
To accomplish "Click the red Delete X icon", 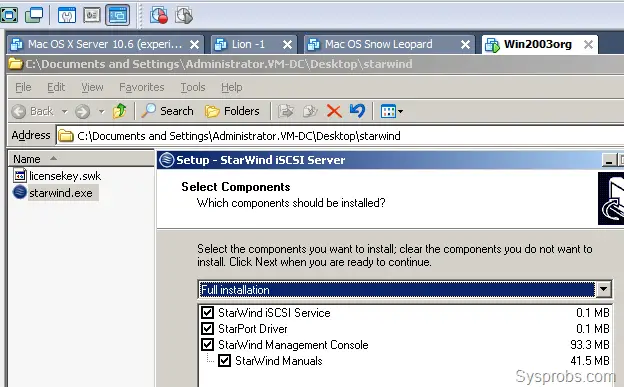I will coord(334,111).
